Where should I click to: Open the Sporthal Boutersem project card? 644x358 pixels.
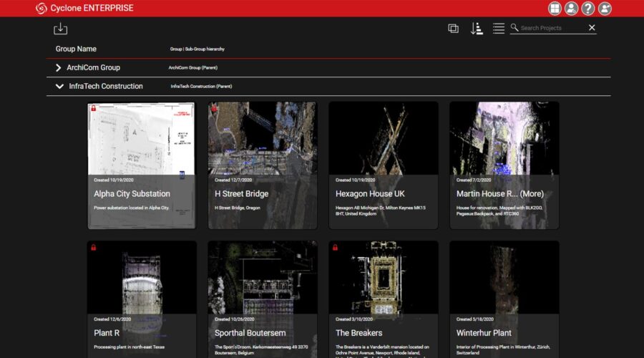(x=263, y=301)
